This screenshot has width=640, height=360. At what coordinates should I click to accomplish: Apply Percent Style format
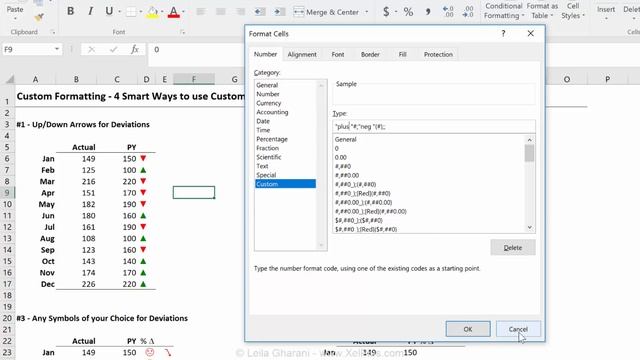408,11
